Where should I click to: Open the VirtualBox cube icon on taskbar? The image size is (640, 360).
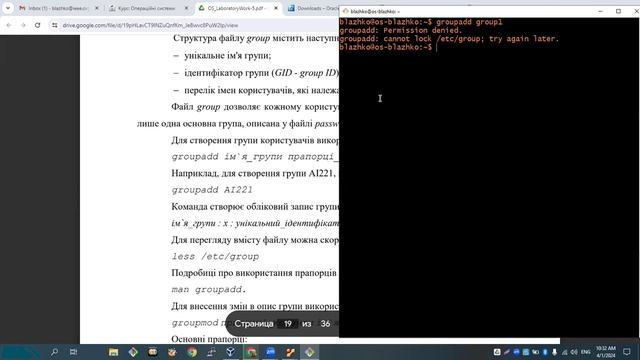pyautogui.click(x=231, y=352)
